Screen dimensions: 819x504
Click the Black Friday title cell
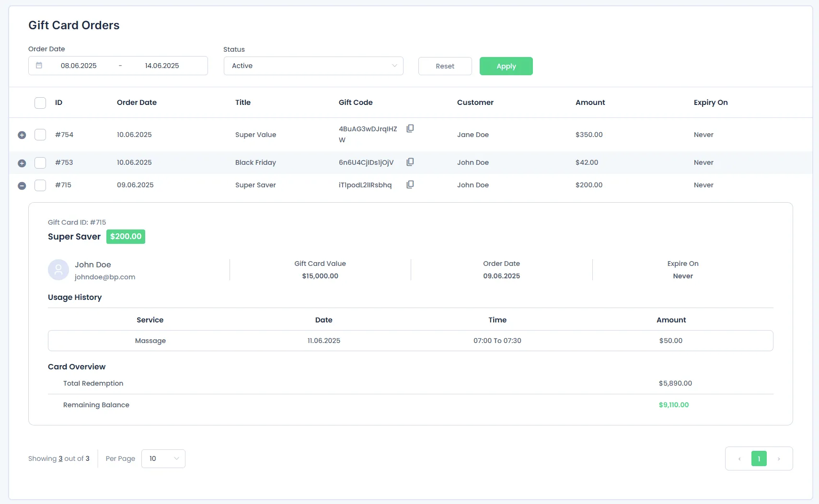255,162
